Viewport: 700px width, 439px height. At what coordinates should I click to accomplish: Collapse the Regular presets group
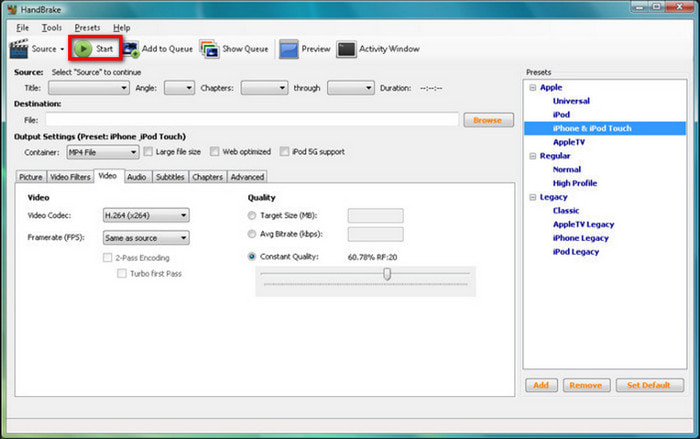(x=533, y=156)
